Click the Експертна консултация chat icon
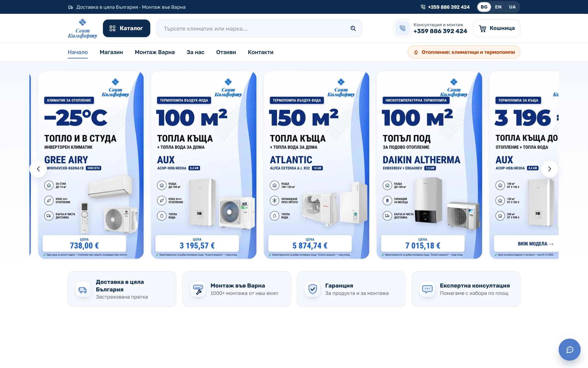588x368 pixels. [427, 289]
